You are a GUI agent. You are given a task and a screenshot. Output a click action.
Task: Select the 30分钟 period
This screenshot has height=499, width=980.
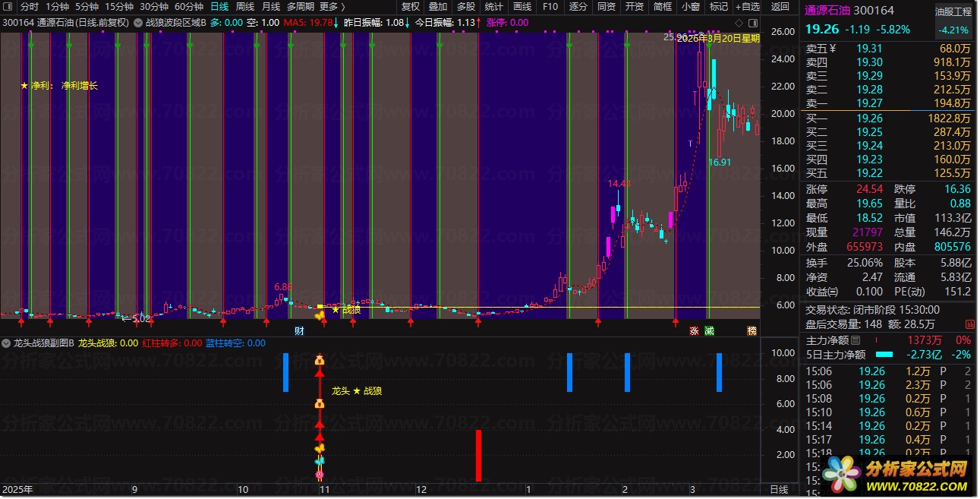point(154,7)
